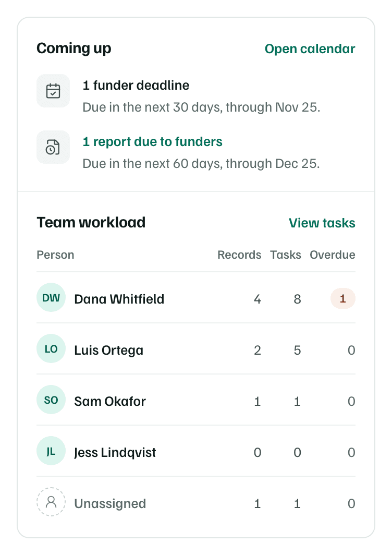
Task: Click Luis Ortega's overdue count 0
Action: click(351, 351)
